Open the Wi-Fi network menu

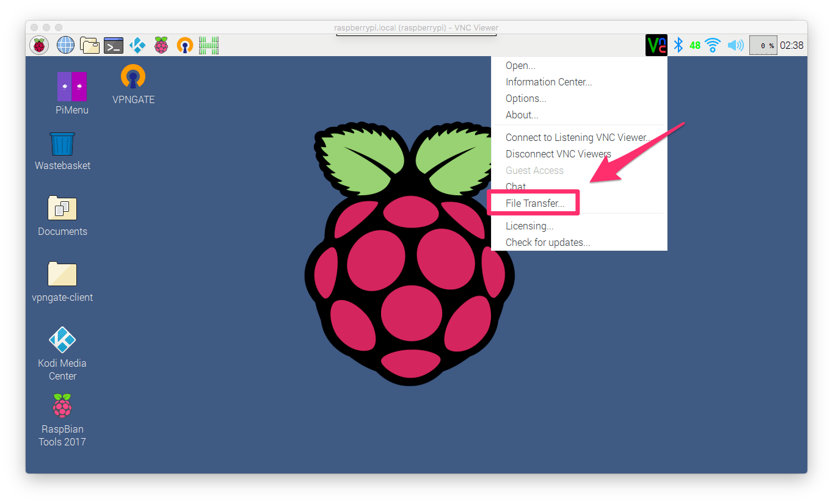click(713, 45)
